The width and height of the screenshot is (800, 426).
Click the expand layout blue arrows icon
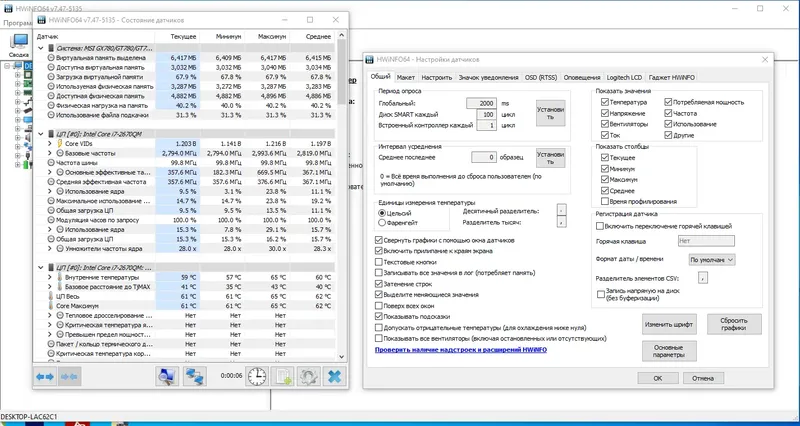pyautogui.click(x=45, y=377)
